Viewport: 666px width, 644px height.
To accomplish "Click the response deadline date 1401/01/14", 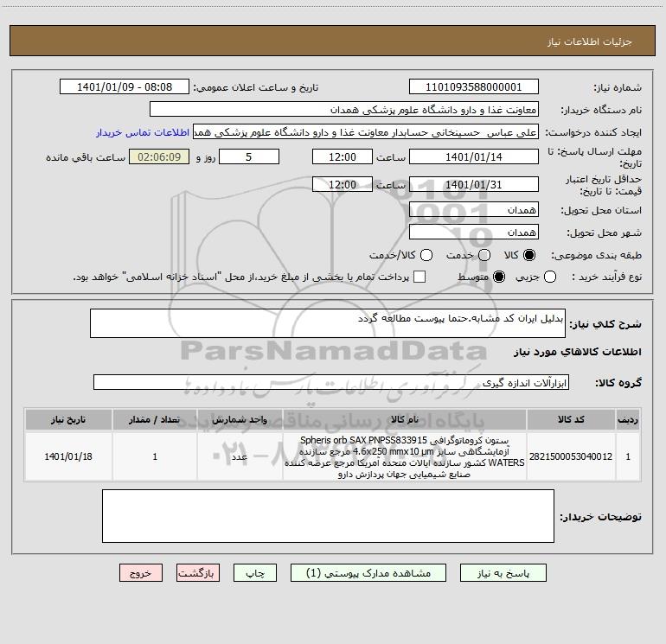I will (474, 157).
